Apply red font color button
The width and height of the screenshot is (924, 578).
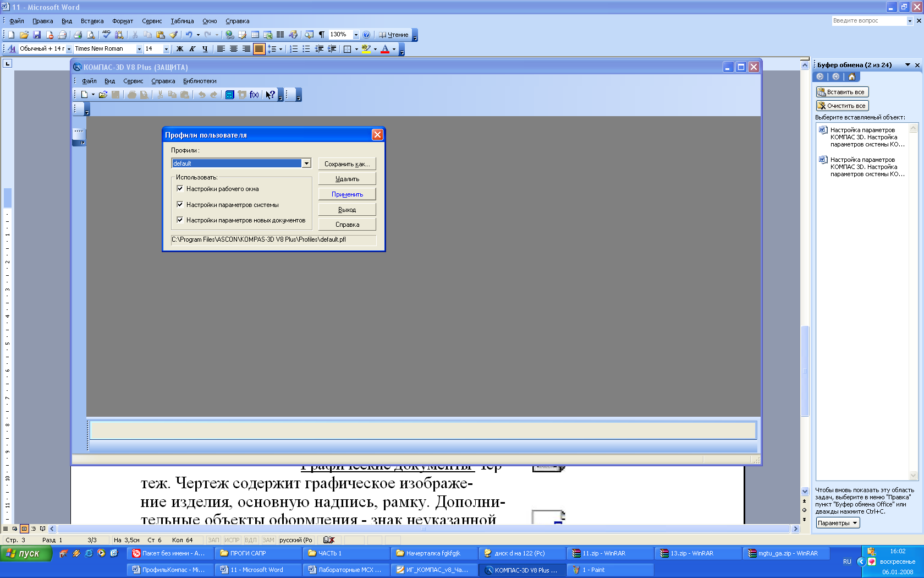tap(385, 49)
